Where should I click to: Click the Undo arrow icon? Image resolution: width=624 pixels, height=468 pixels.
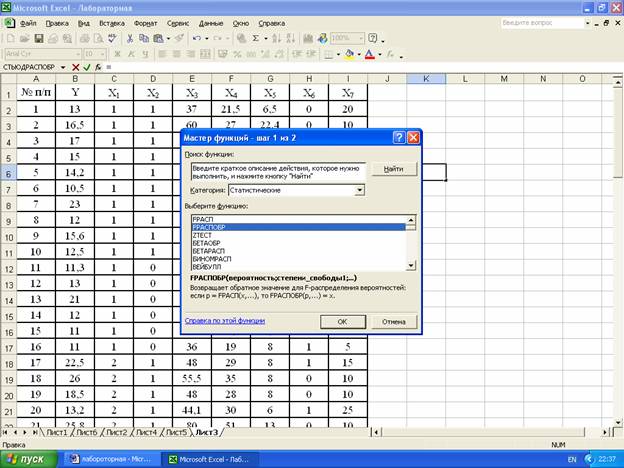tap(196, 38)
